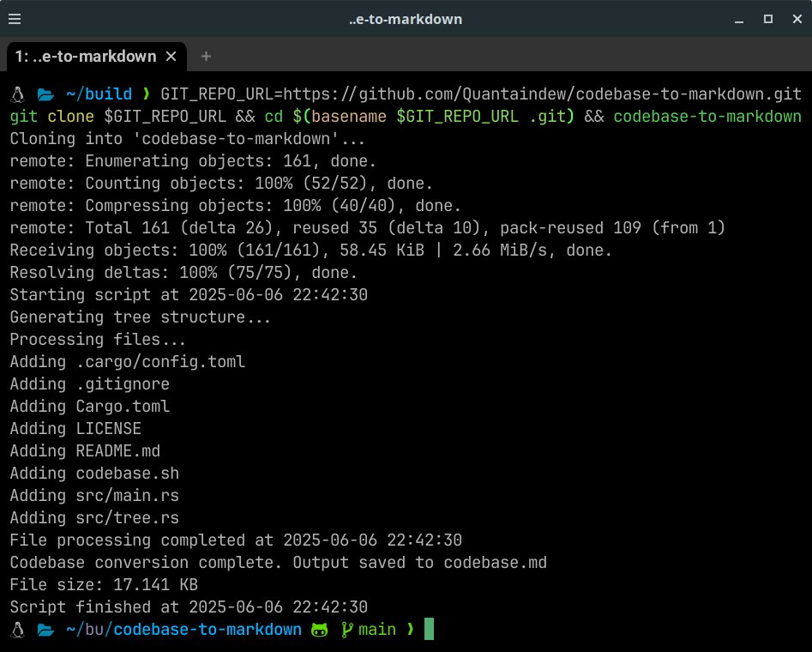The image size is (812, 652).
Task: Click 'remote: Enumerating objects: 161, done.'
Action: coord(193,160)
